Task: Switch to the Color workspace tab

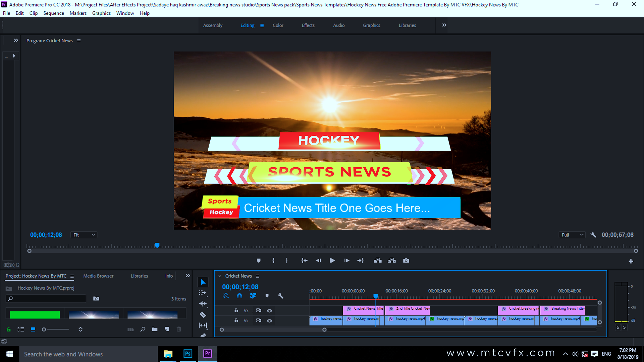Action: (278, 25)
